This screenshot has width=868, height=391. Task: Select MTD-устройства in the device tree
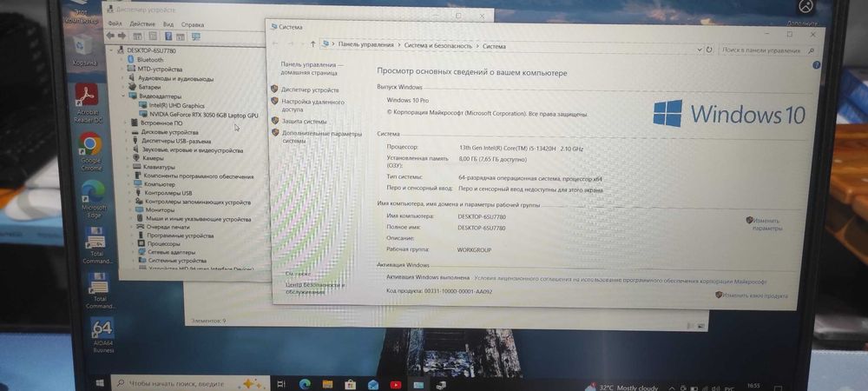click(160, 70)
